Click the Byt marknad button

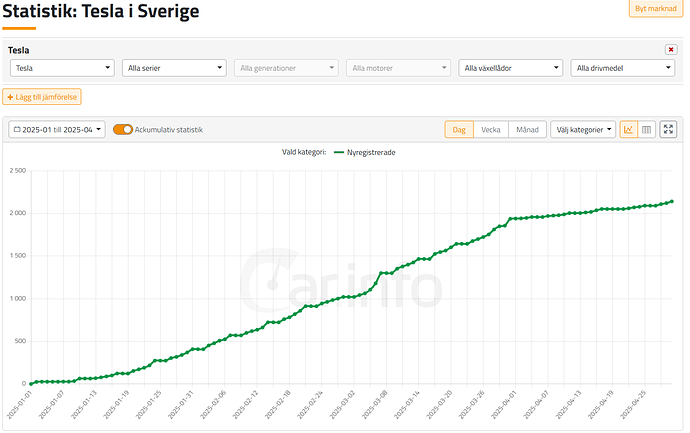click(656, 8)
